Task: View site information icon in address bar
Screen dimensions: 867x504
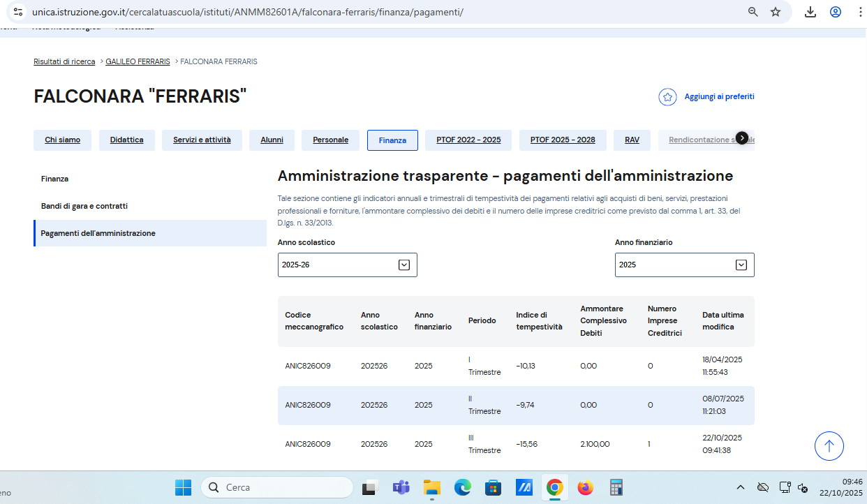Action: click(x=19, y=12)
